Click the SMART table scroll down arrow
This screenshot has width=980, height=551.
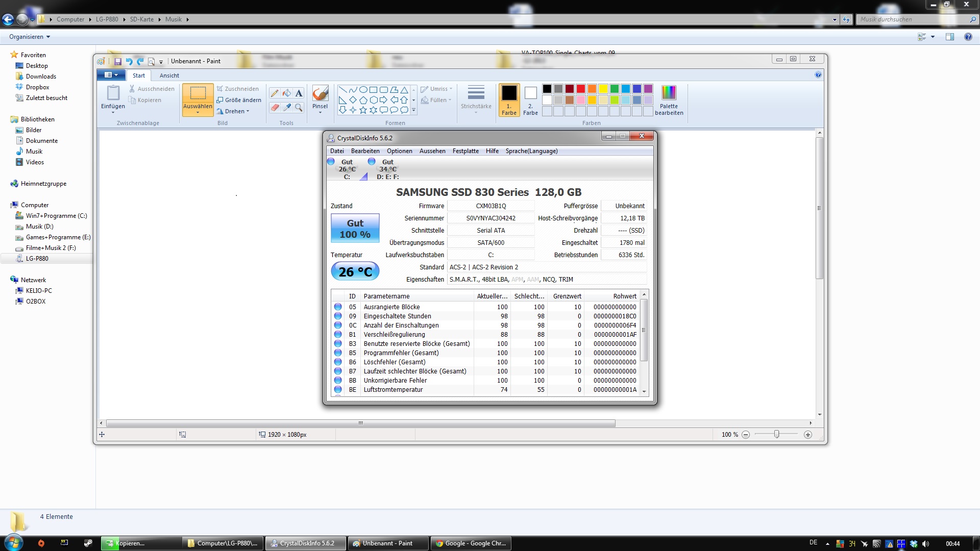644,391
